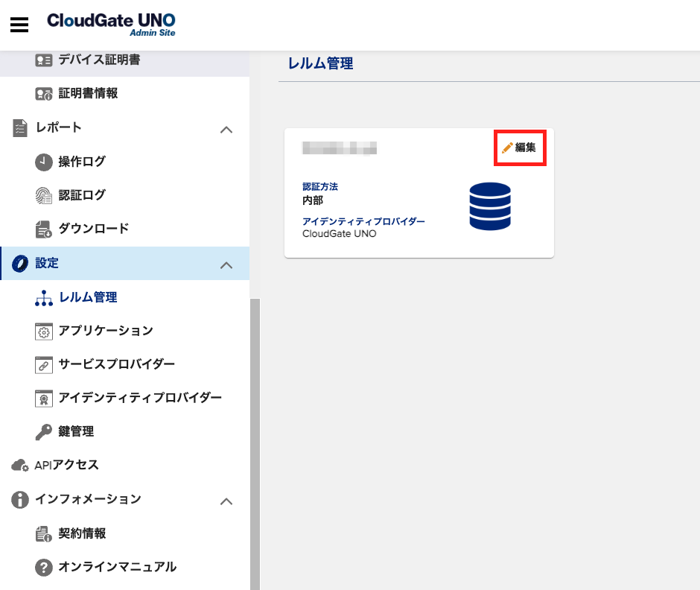Click the gear window icon for アプリケーション

(44, 331)
